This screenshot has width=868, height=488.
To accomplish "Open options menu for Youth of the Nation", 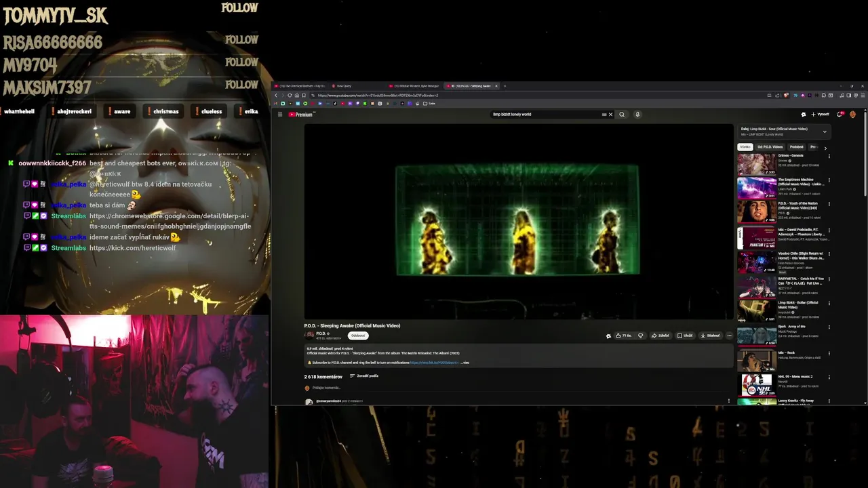I will coord(829,205).
